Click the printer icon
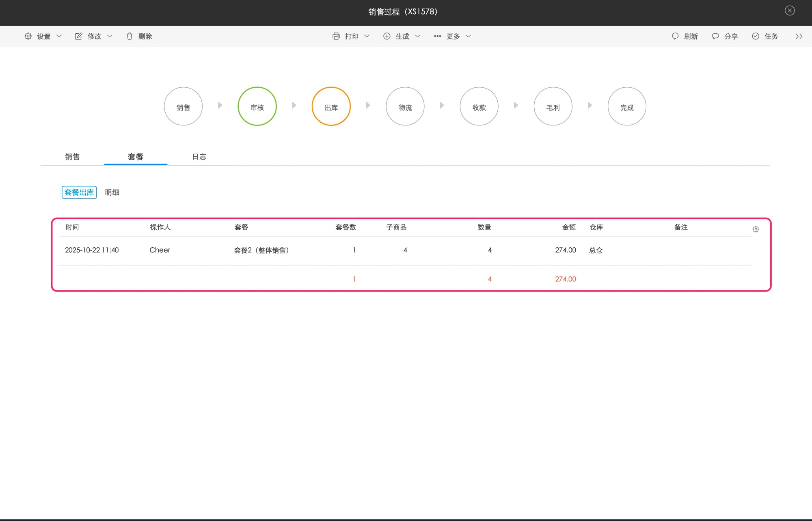Screen dimensions: 812x521 click(336, 36)
